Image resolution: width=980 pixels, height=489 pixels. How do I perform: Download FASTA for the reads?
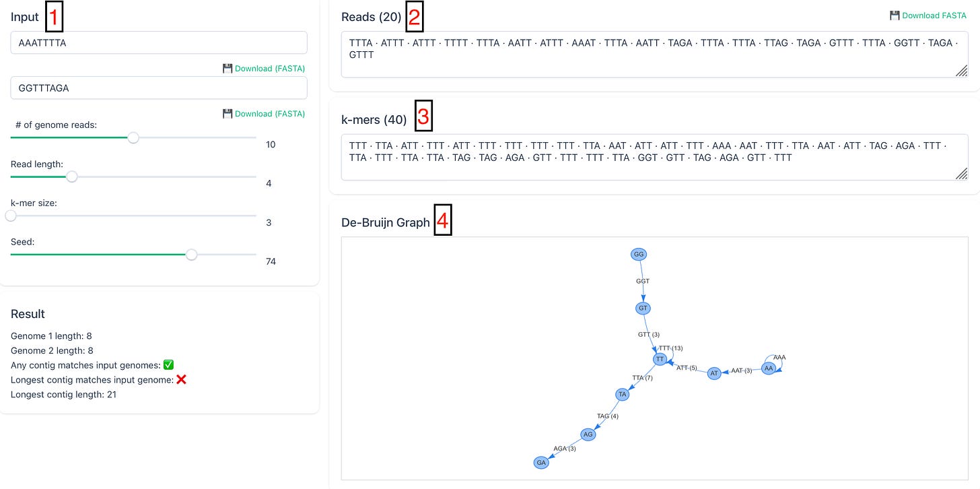tap(928, 15)
